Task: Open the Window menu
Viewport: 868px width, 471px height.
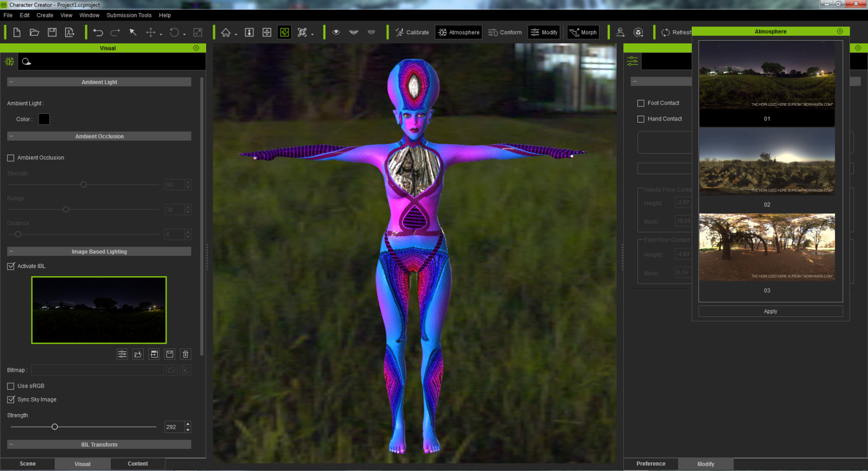Action: tap(90, 15)
